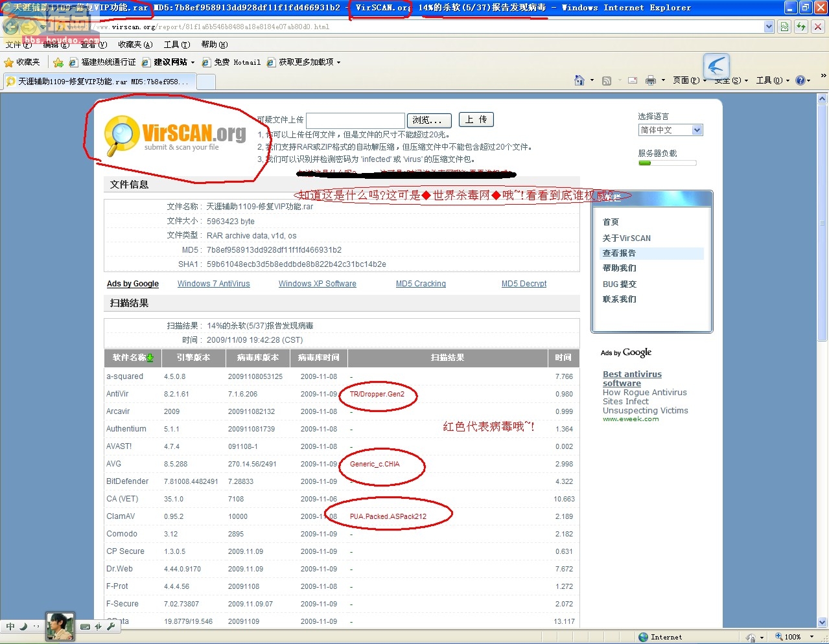Click the zoom magnifier 100% in status bar
The image size is (829, 644).
coord(788,637)
